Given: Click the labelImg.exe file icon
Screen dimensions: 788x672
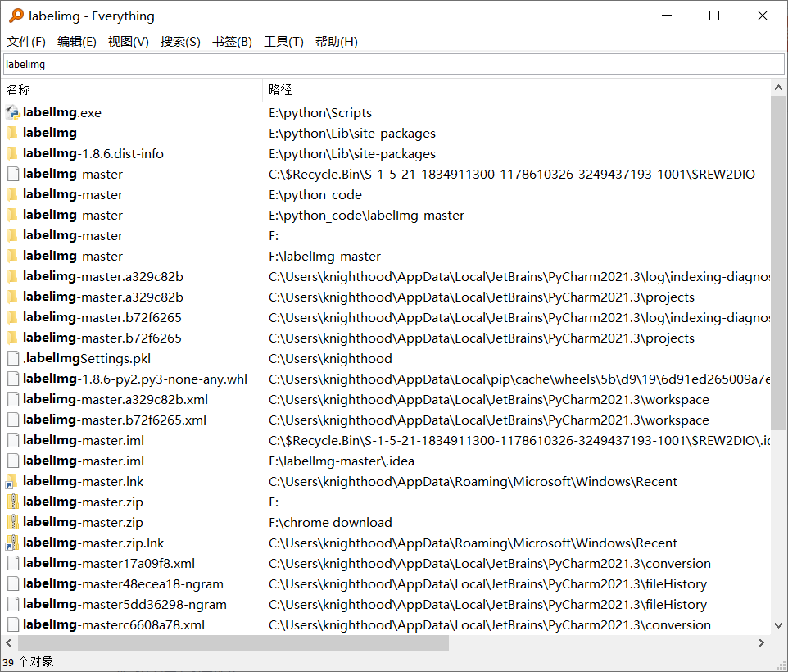Looking at the screenshot, I should pos(12,112).
